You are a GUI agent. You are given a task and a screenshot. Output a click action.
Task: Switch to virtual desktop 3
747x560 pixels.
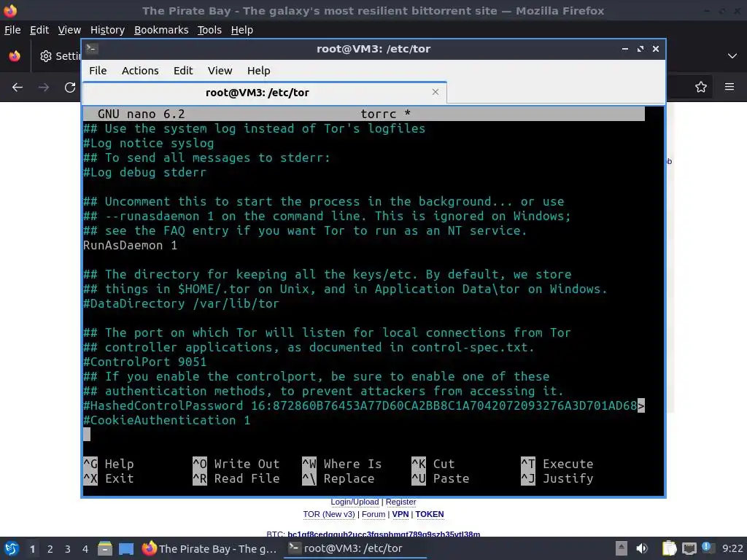coord(68,549)
